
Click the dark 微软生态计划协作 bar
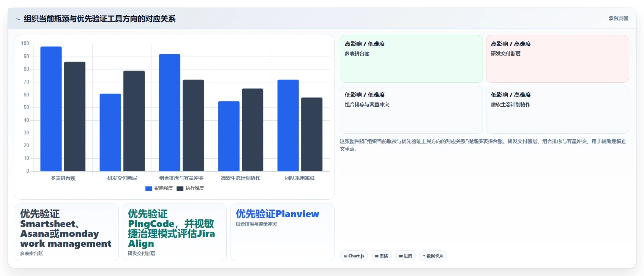pos(253,130)
